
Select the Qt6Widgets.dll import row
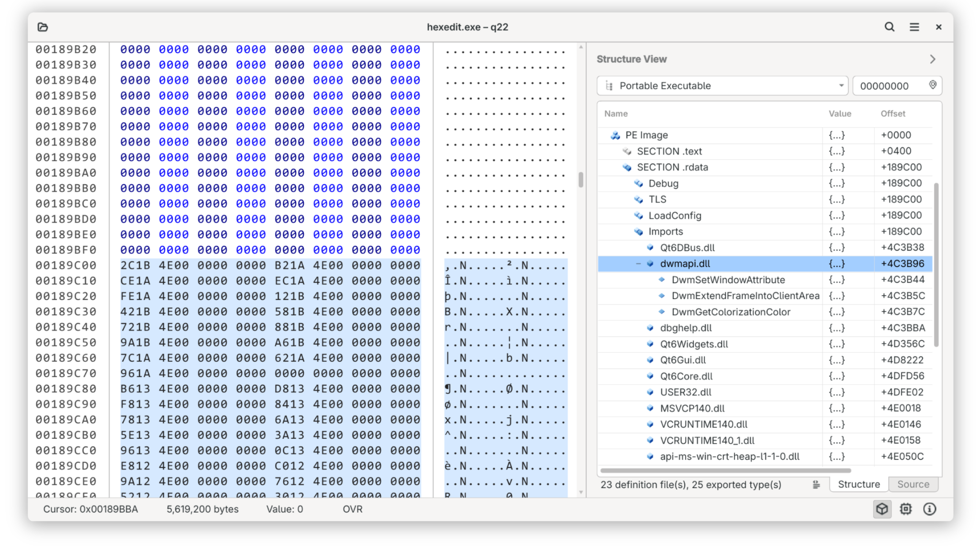tap(765, 344)
